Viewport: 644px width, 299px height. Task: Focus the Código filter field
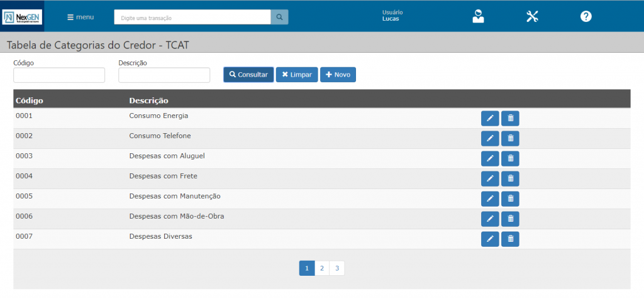[59, 75]
